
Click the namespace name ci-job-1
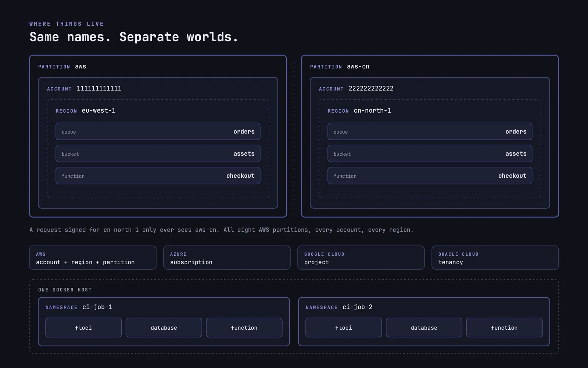[97, 307]
